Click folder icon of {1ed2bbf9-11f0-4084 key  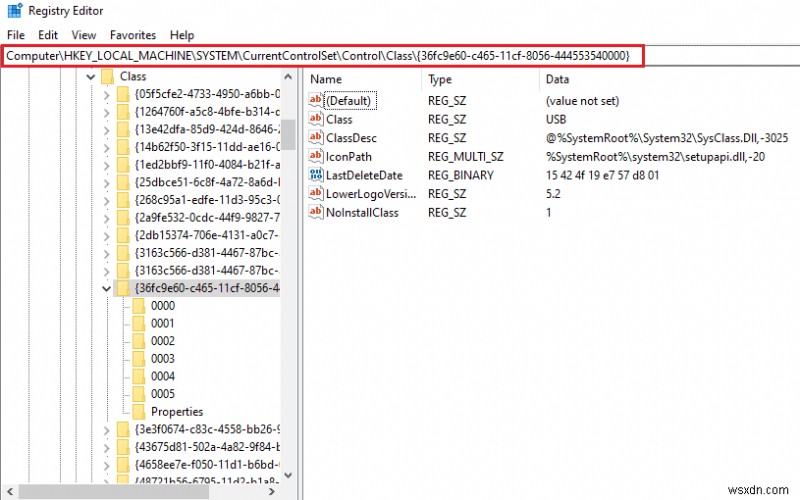pos(123,164)
